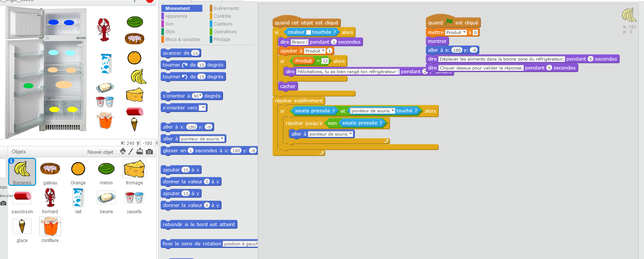Screen dimensions: 644x259
Task: Create new sprite from camera icon
Action: [149, 151]
